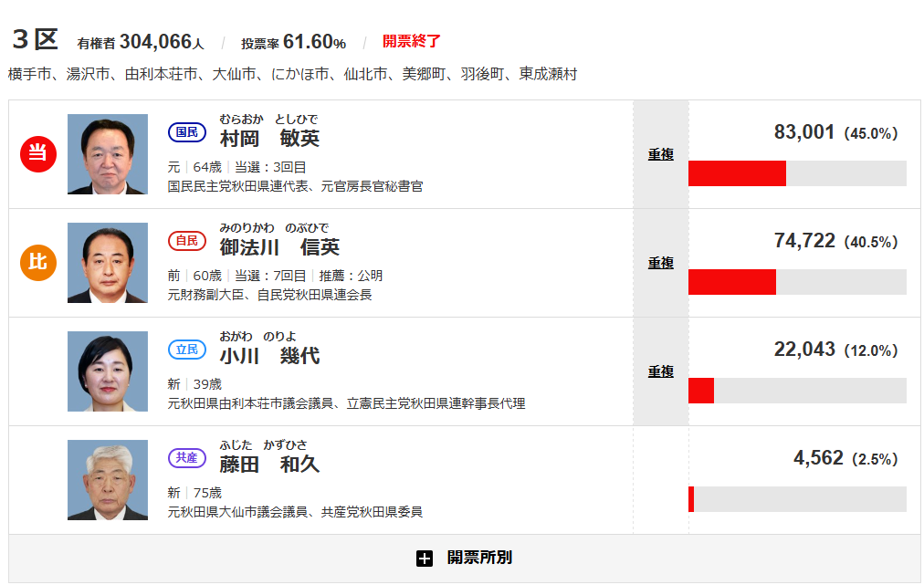This screenshot has width=924, height=585.
Task: Click the orange 比 proportional badge
Action: [37, 262]
